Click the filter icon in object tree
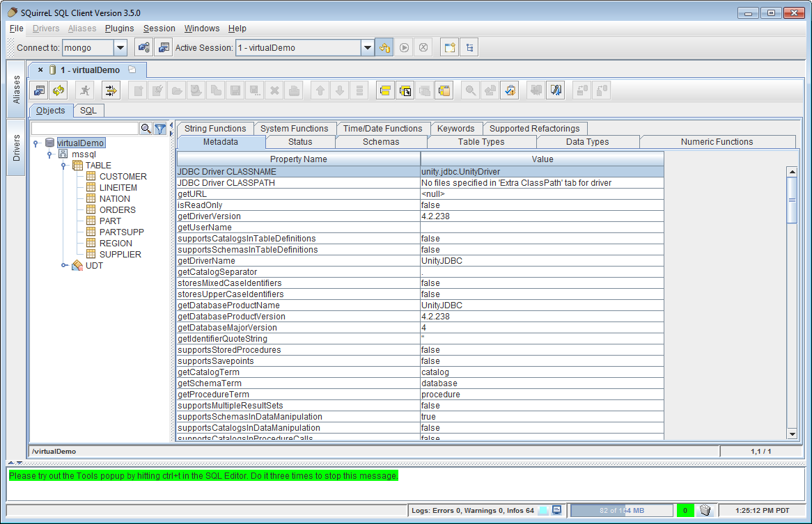812x524 pixels. pos(160,129)
